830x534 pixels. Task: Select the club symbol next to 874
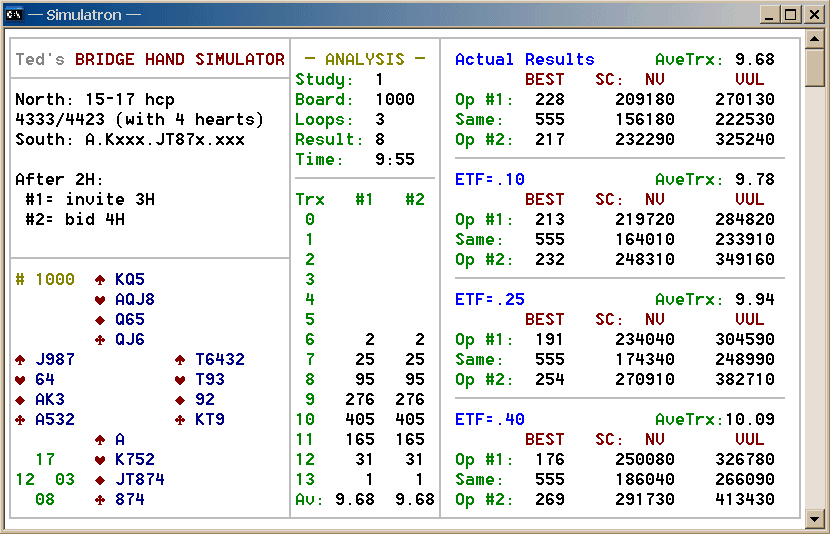click(x=100, y=500)
